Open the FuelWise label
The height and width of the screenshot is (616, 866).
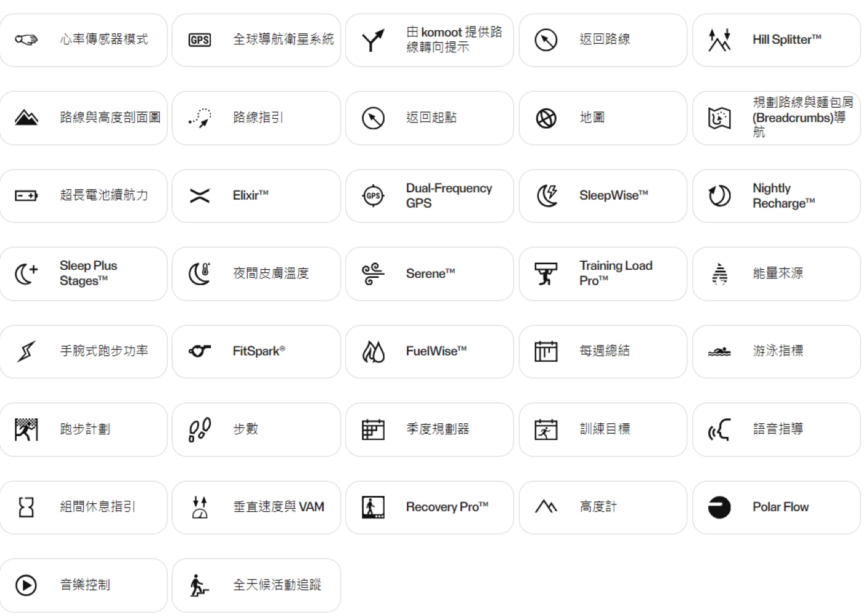436,351
